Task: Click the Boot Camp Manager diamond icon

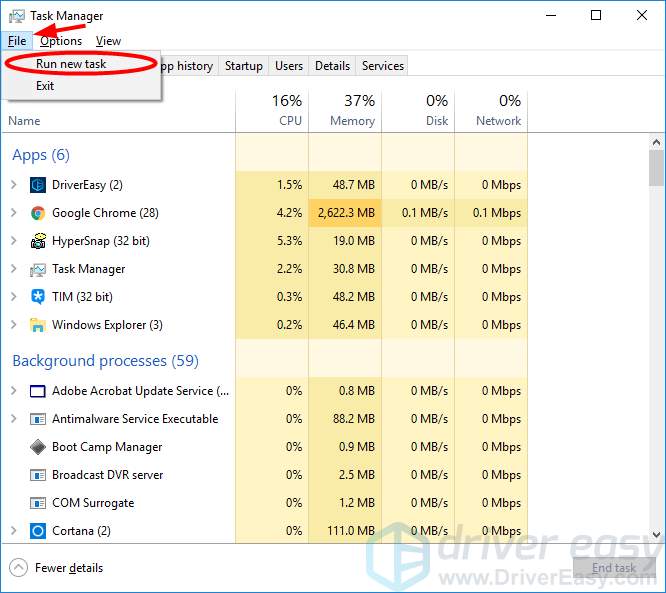Action: (x=38, y=447)
